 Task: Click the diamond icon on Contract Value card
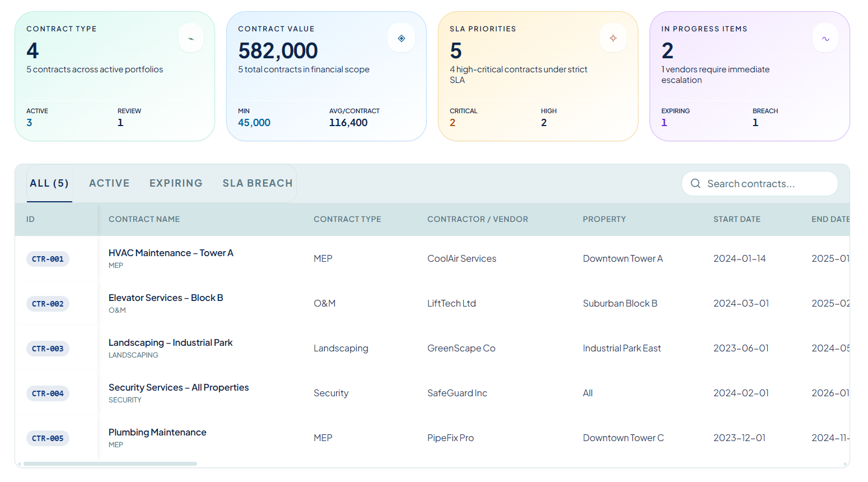pos(402,39)
